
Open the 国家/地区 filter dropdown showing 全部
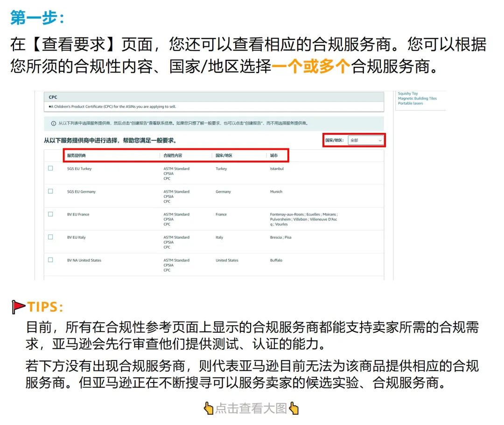click(365, 140)
